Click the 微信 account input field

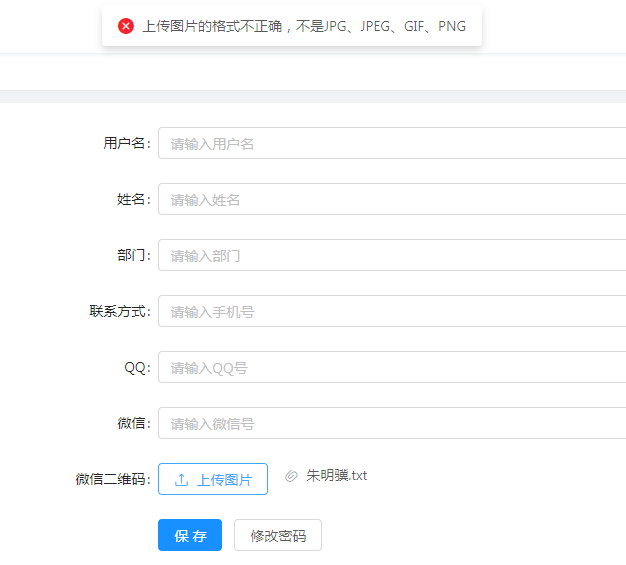point(392,423)
